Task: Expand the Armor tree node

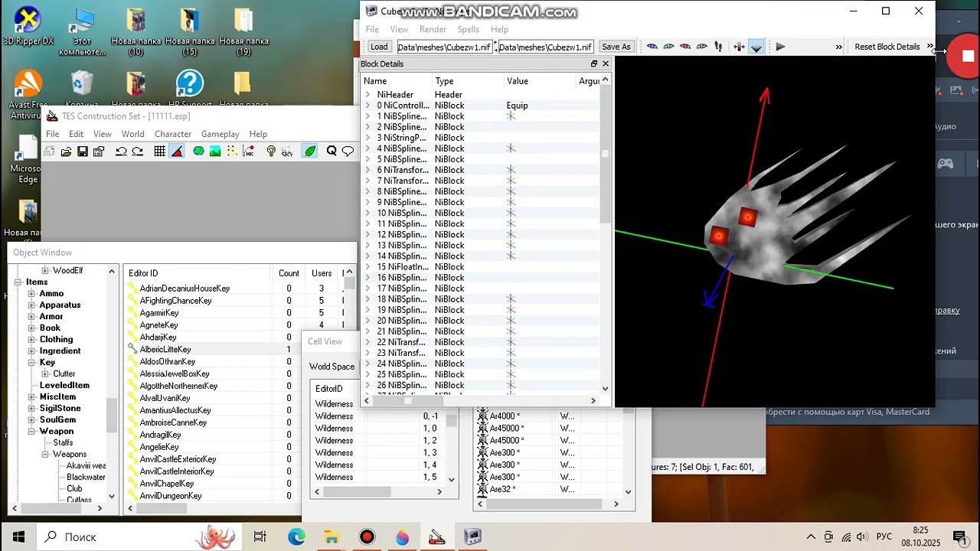Action: (31, 317)
